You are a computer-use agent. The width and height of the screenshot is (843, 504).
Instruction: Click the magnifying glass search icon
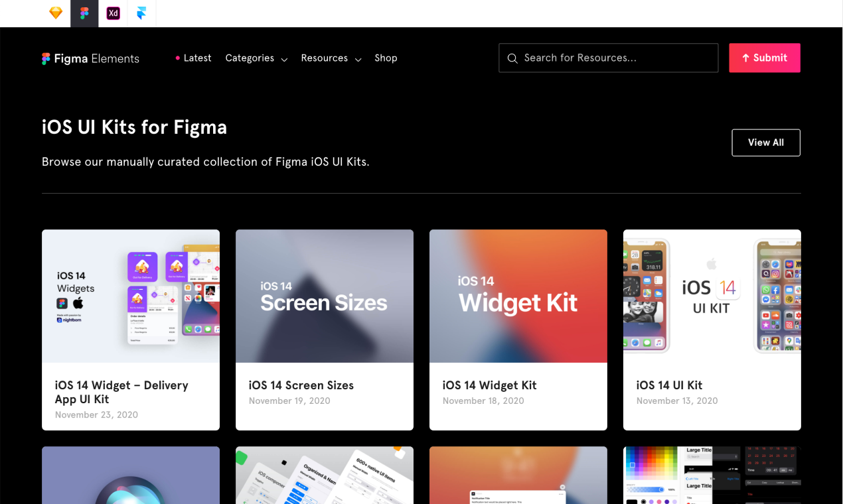(512, 58)
